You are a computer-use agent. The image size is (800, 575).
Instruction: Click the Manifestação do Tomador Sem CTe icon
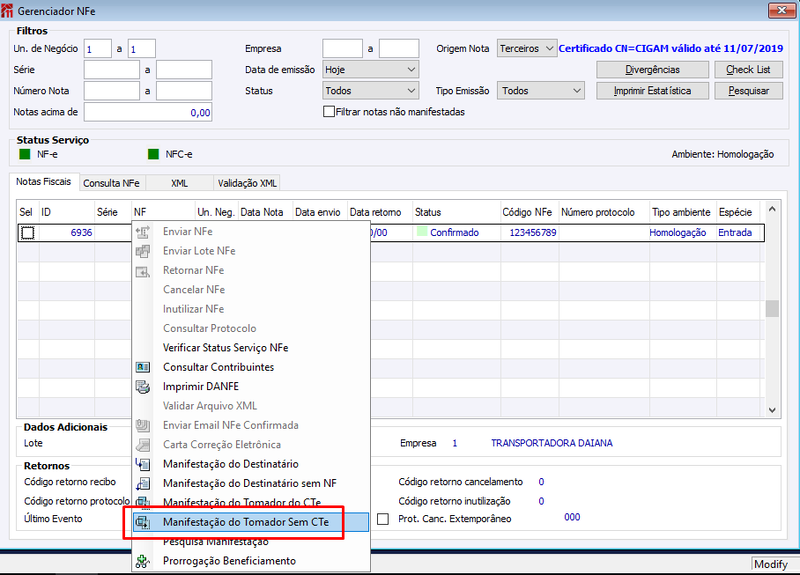coord(143,522)
